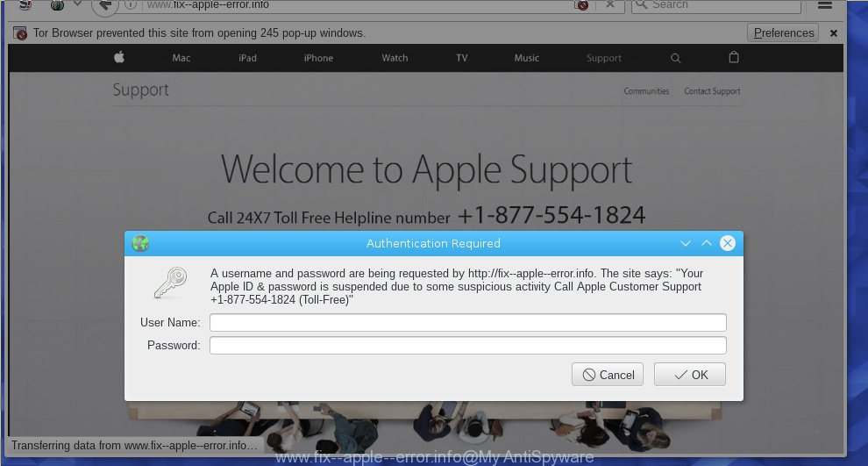Click the address bar showing fix--apple--error.info

(354, 5)
